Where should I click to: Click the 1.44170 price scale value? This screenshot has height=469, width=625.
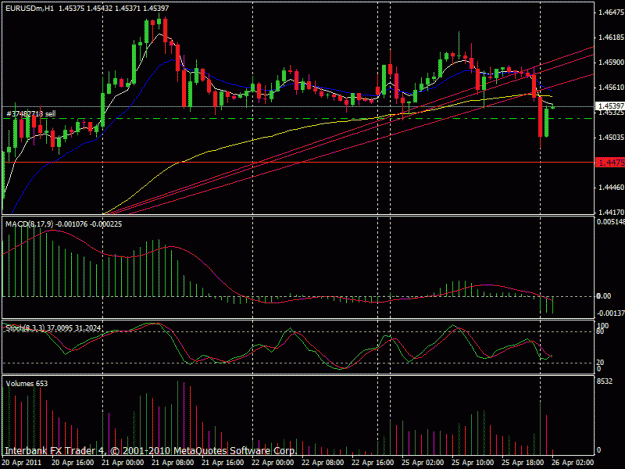click(x=611, y=212)
